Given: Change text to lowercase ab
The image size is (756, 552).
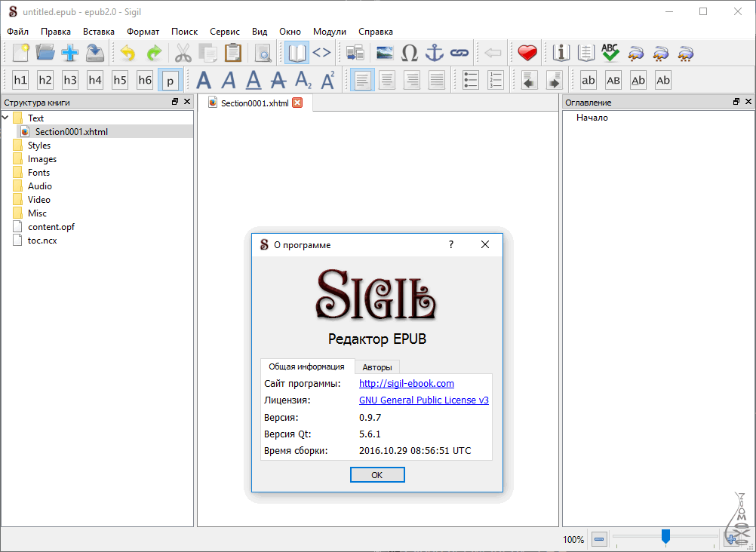Looking at the screenshot, I should [x=589, y=80].
